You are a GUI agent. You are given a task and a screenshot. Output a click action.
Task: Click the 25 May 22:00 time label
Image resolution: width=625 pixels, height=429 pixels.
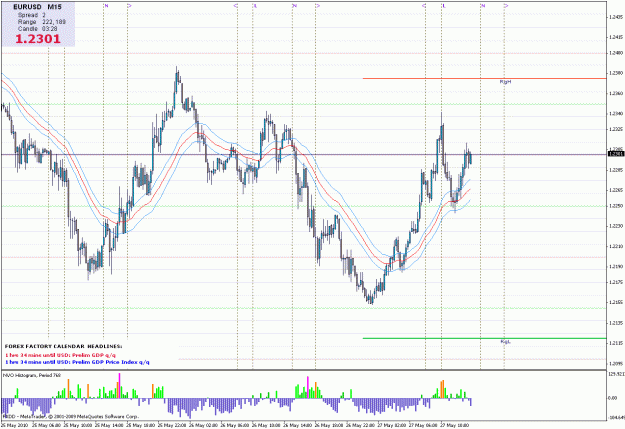[x=172, y=425]
